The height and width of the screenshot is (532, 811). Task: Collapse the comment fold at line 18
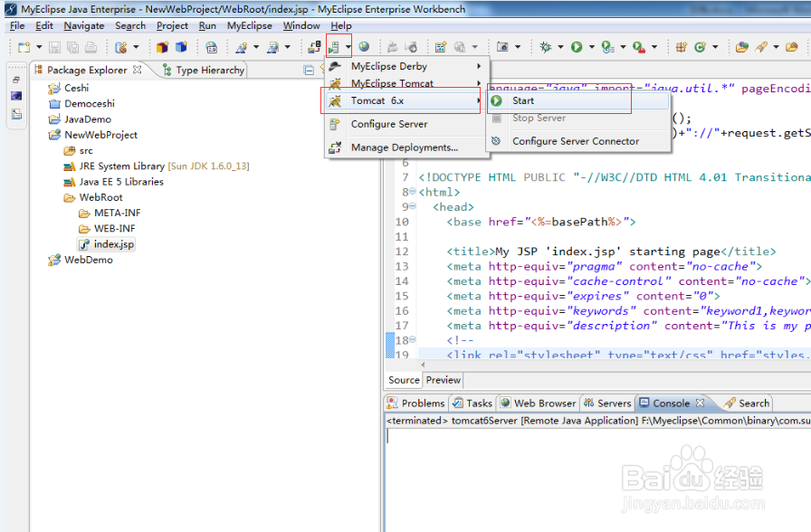[412, 339]
